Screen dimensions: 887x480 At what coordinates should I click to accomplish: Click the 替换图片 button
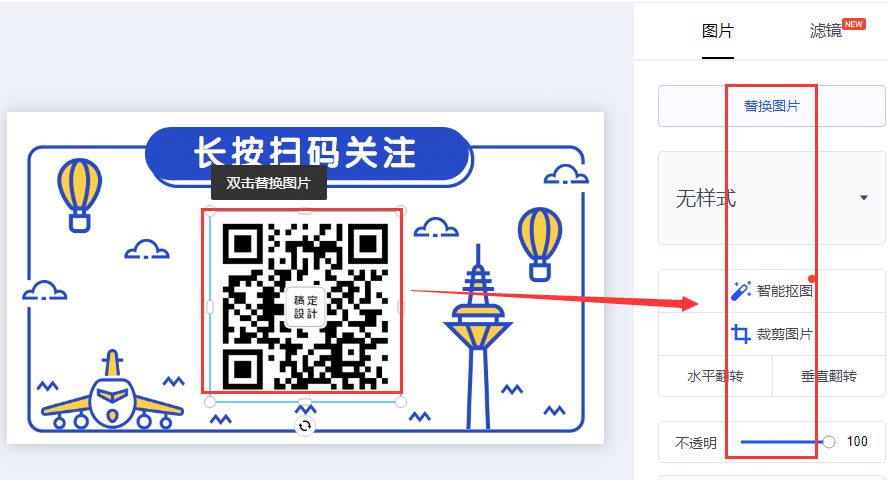click(772, 106)
